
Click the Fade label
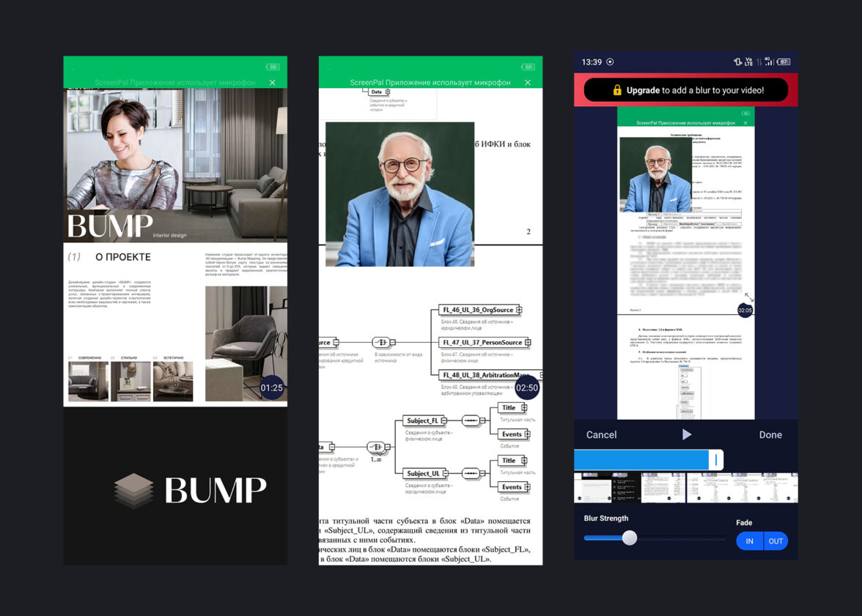744,522
